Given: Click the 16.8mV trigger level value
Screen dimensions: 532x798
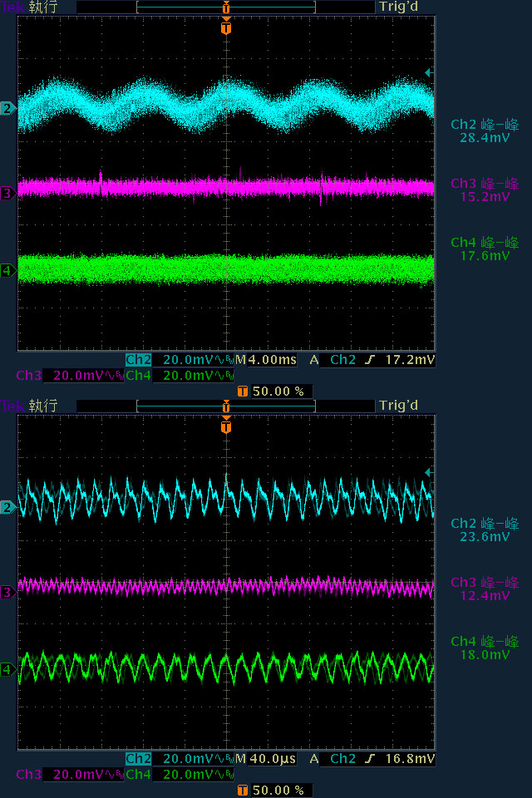Looking at the screenshot, I should pyautogui.click(x=410, y=759).
